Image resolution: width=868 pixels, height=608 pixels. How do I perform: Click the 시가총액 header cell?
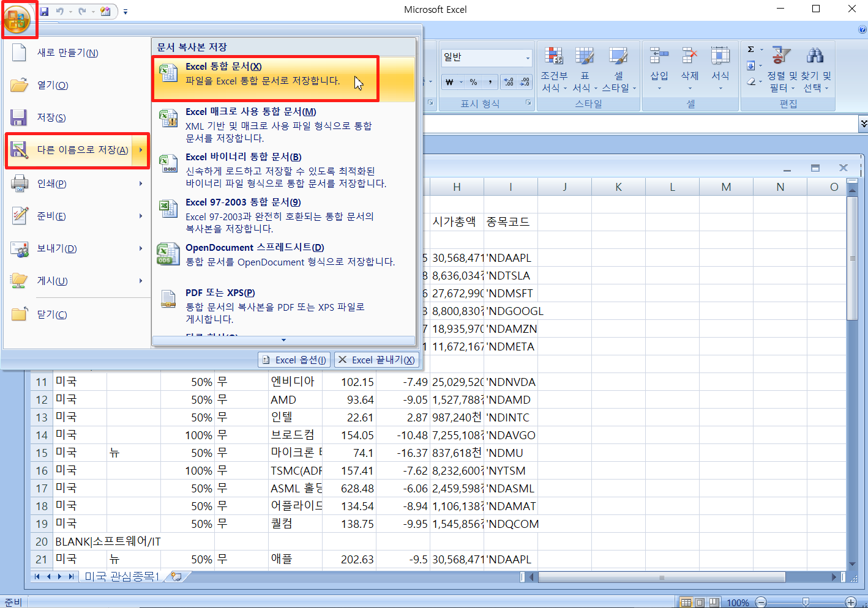[457, 222]
